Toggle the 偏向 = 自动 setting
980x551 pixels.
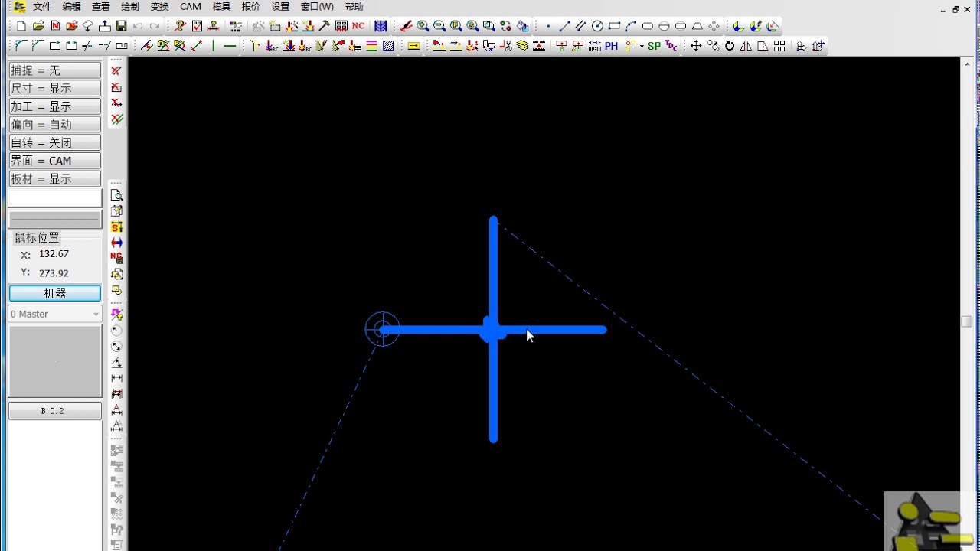(55, 125)
